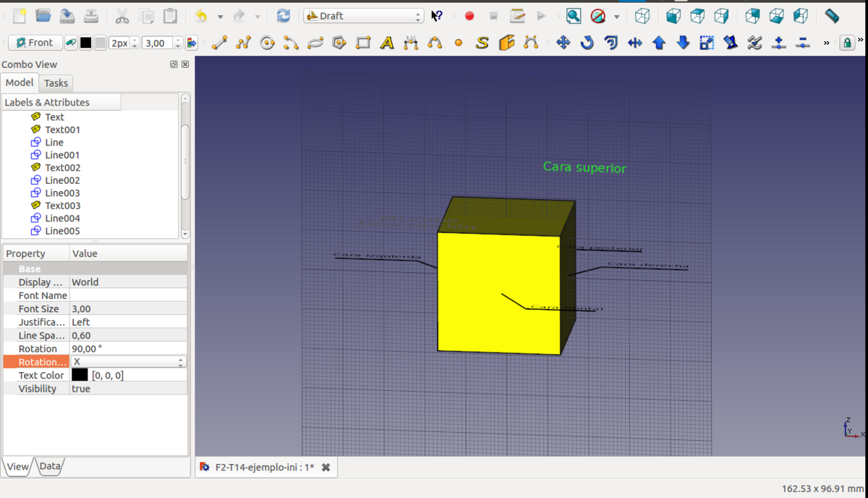Select the Draft Rectangle tool
Viewport: 868px width, 498px height.
(363, 43)
